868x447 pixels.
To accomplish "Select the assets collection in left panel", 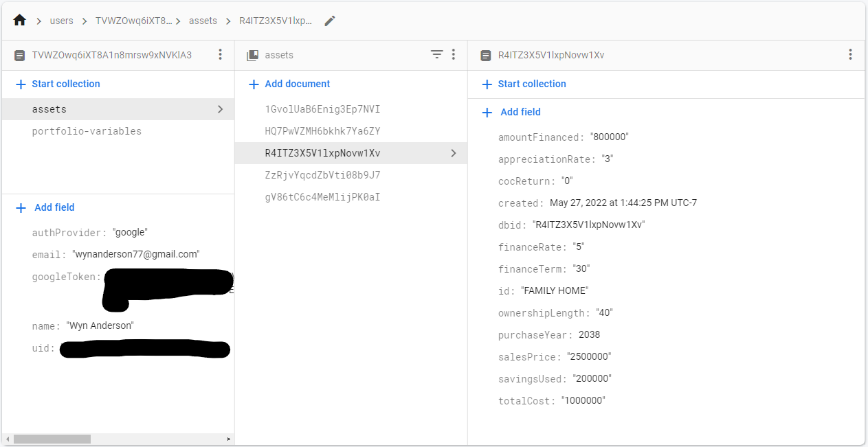I will (x=118, y=109).
